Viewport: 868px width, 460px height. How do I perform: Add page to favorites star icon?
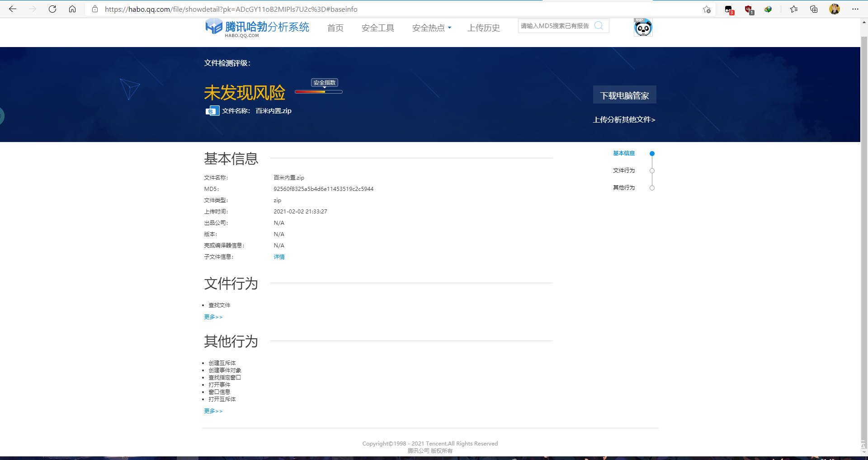(707, 9)
